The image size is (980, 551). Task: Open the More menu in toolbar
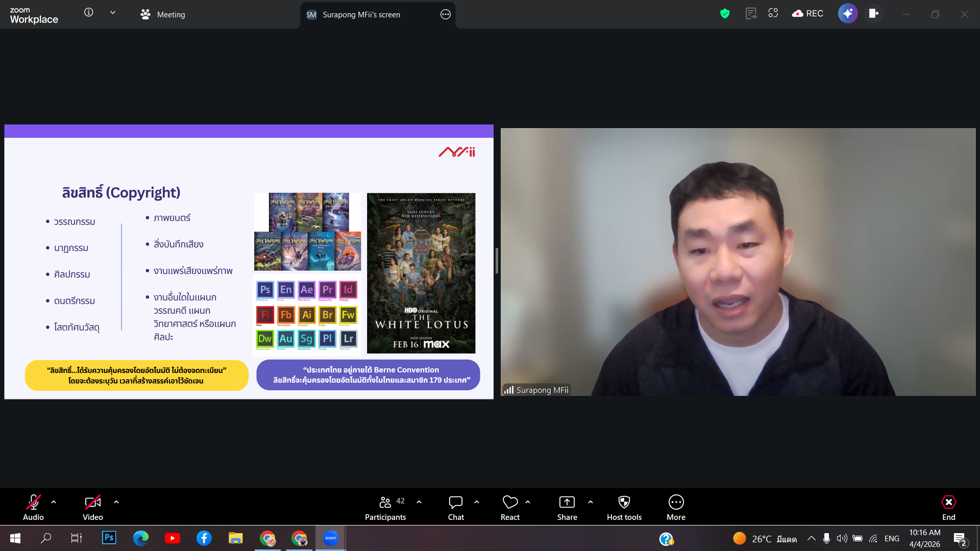tap(676, 508)
